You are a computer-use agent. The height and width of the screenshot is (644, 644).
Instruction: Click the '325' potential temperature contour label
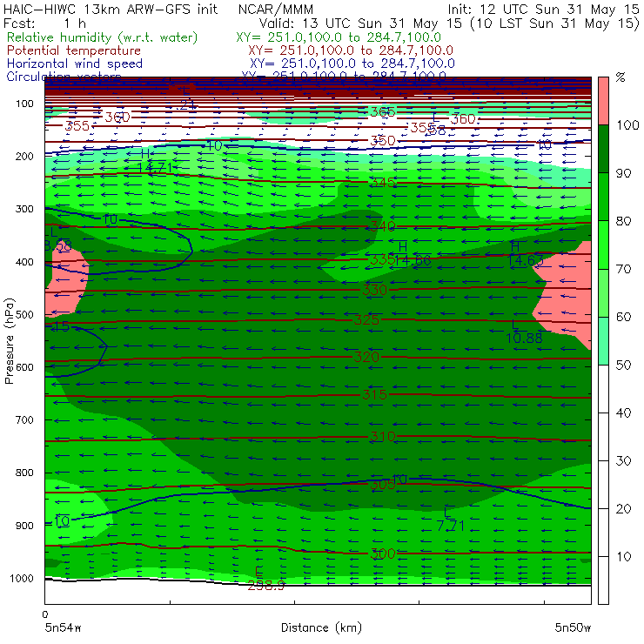click(x=366, y=320)
